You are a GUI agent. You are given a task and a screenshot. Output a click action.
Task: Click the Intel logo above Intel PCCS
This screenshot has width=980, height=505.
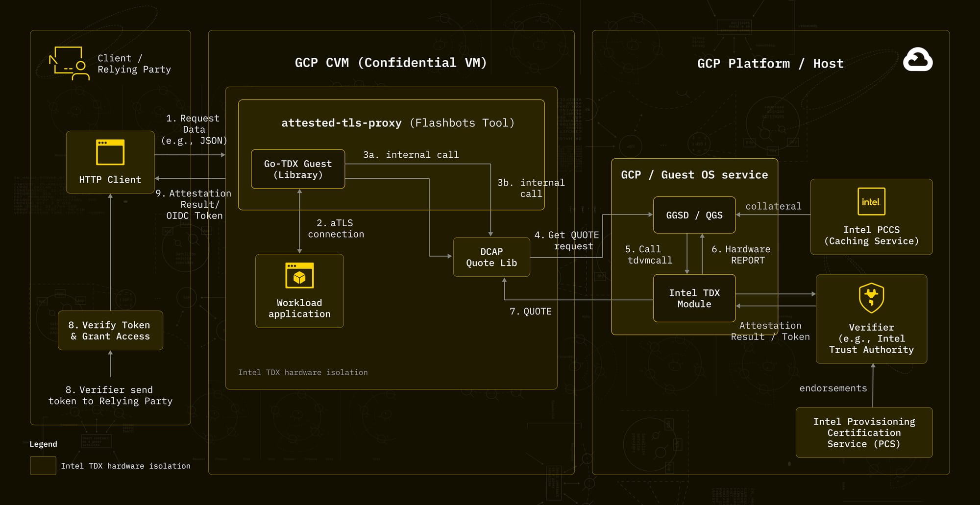click(871, 201)
